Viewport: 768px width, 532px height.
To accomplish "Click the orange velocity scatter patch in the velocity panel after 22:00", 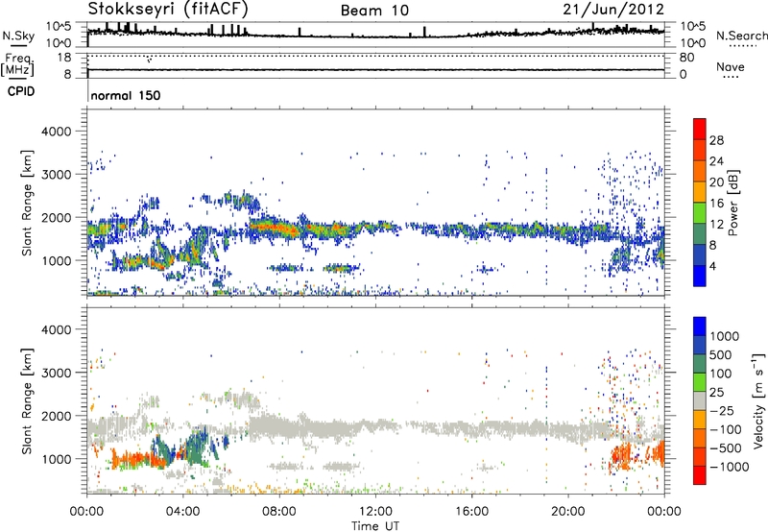I will pos(623,455).
